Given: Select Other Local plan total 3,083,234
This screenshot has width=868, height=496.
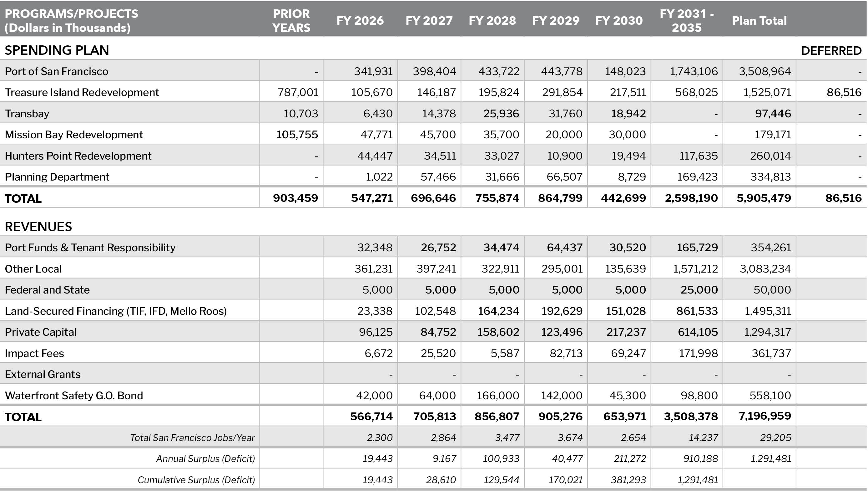Looking at the screenshot, I should [x=765, y=269].
